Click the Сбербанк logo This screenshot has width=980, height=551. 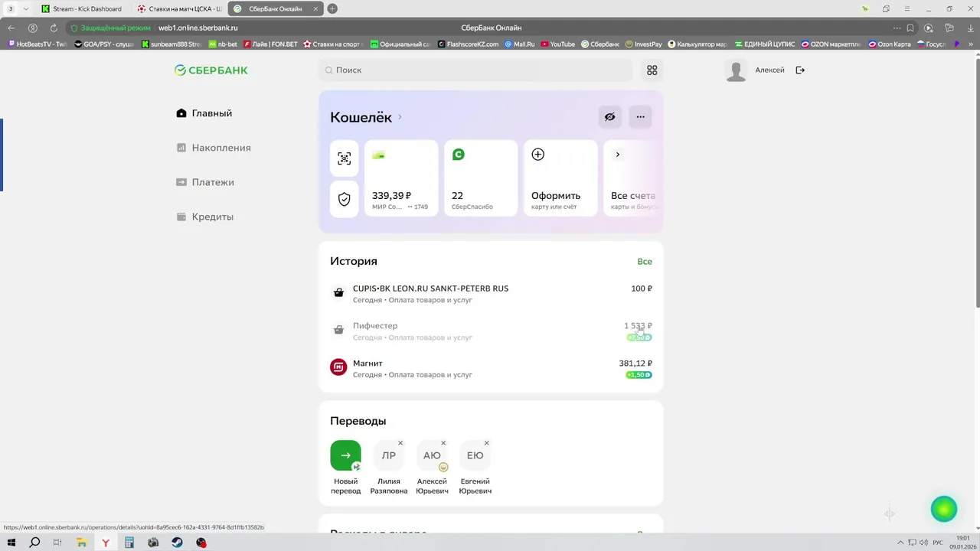(211, 70)
